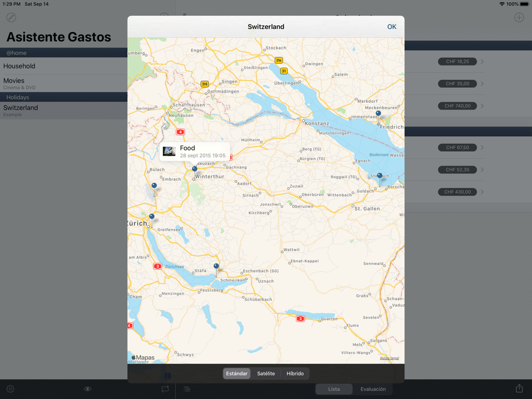
Task: Tap the 314 road shield on map
Action: pyautogui.click(x=204, y=84)
